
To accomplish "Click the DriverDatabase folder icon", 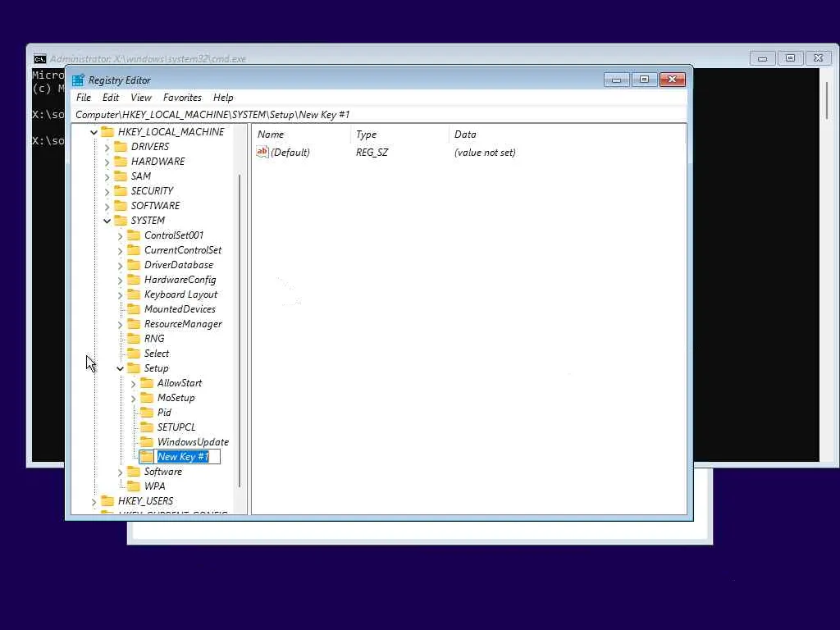I will (x=134, y=265).
